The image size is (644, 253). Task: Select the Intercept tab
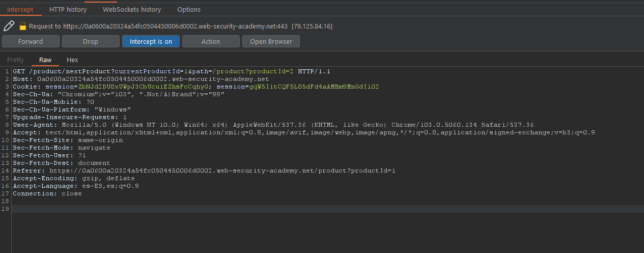[20, 9]
